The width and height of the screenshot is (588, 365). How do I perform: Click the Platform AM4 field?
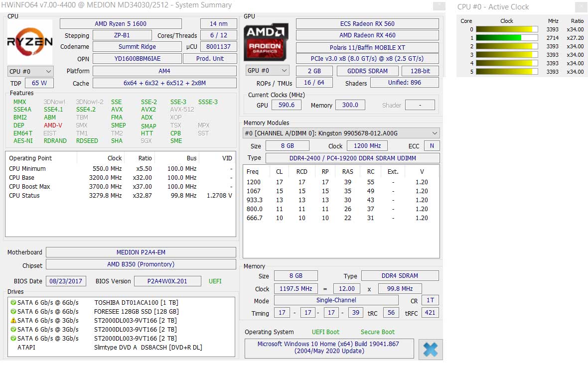tap(164, 71)
